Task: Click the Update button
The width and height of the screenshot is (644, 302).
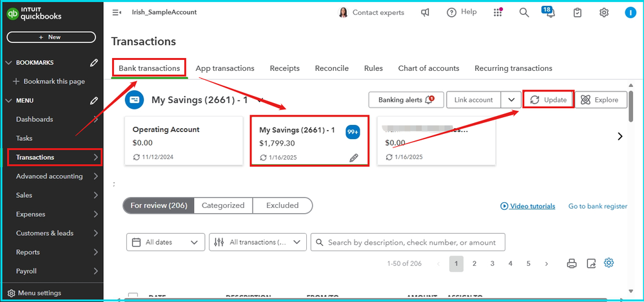Action: point(548,100)
